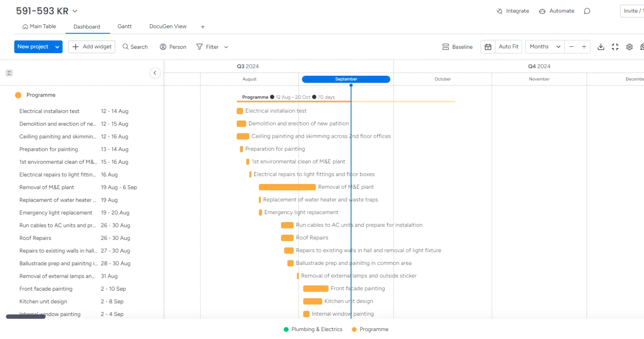
Task: Open the discussion speech bubble icon
Action: (x=587, y=11)
